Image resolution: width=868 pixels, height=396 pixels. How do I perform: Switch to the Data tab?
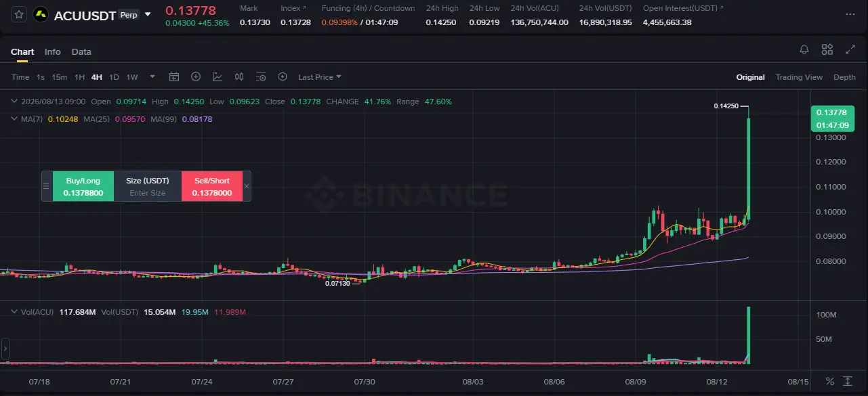click(x=81, y=52)
